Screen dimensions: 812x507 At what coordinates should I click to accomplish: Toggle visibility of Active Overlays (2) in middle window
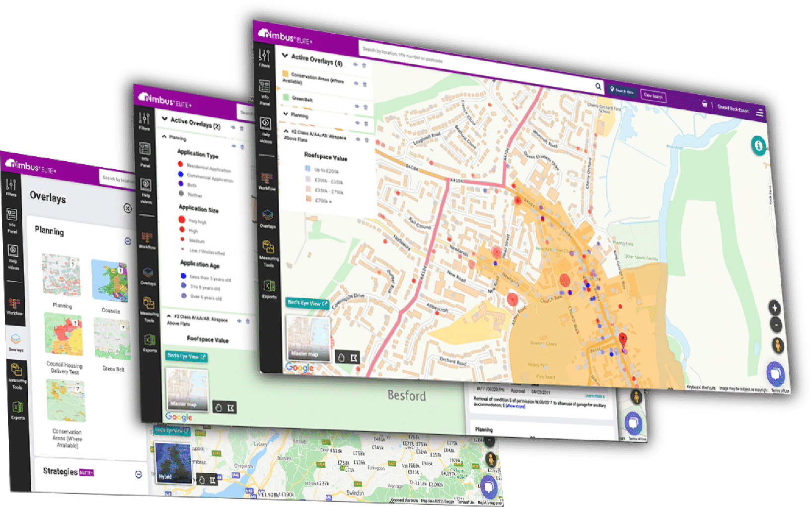coord(233,128)
